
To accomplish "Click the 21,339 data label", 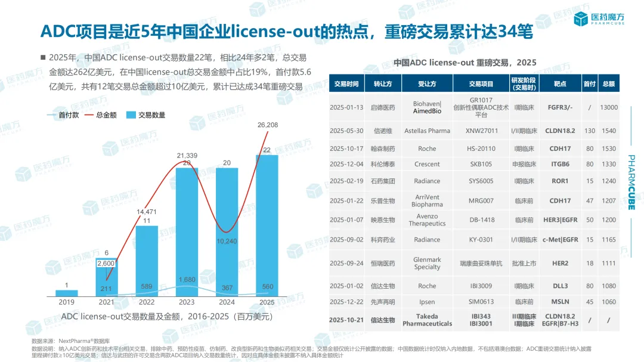I will pos(187,156).
